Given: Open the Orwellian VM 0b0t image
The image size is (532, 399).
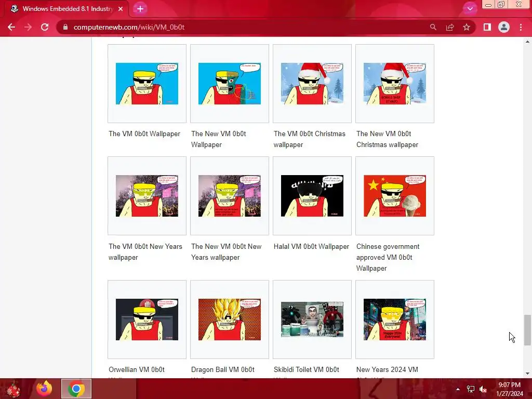Looking at the screenshot, I should [147, 320].
